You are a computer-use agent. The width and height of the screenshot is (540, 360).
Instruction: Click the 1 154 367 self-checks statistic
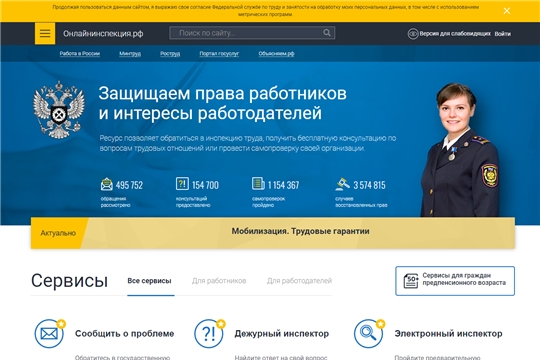coord(283,185)
